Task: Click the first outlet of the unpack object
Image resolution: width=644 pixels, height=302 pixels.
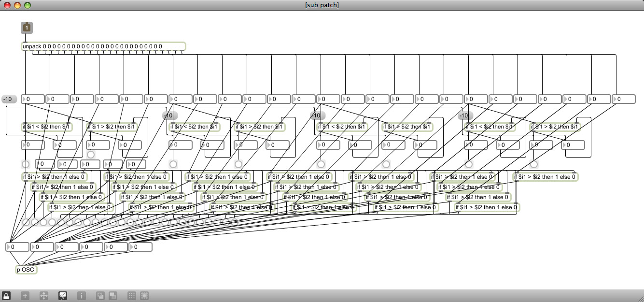Action: click(x=25, y=50)
